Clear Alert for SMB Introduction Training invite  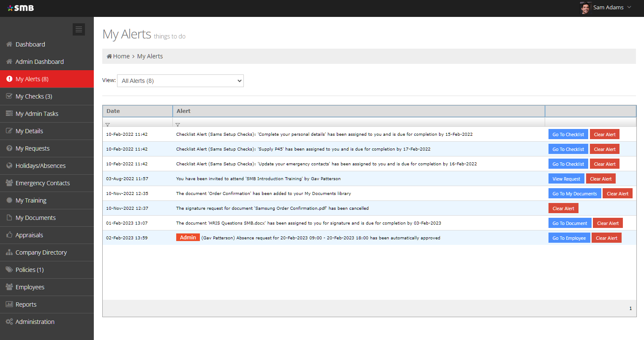click(x=601, y=179)
